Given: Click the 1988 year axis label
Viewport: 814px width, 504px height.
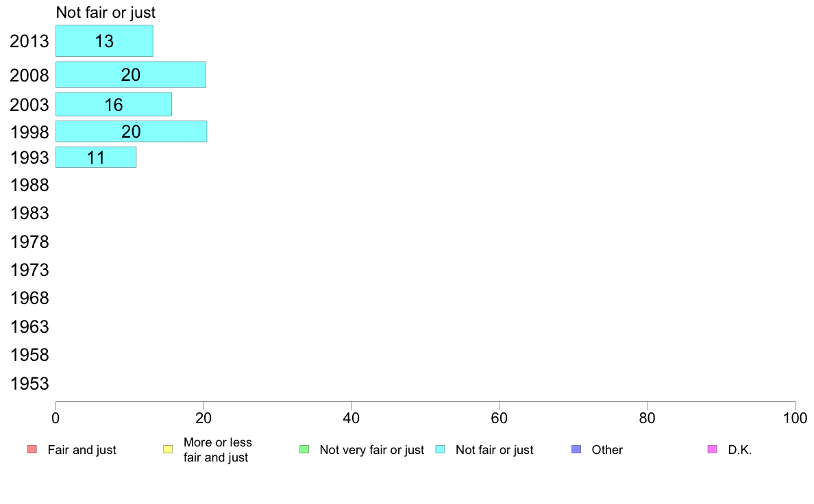Looking at the screenshot, I should click(29, 186).
